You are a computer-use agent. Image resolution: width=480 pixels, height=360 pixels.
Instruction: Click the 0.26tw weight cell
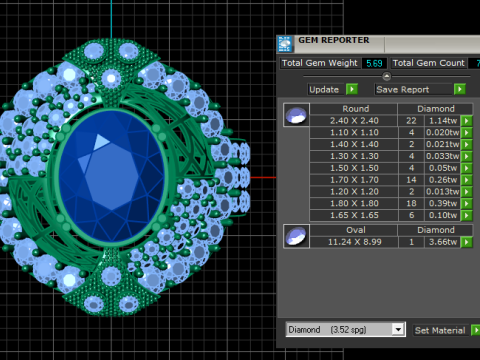click(443, 180)
